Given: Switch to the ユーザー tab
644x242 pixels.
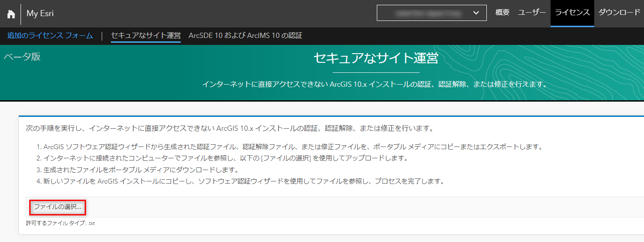Looking at the screenshot, I should point(532,13).
